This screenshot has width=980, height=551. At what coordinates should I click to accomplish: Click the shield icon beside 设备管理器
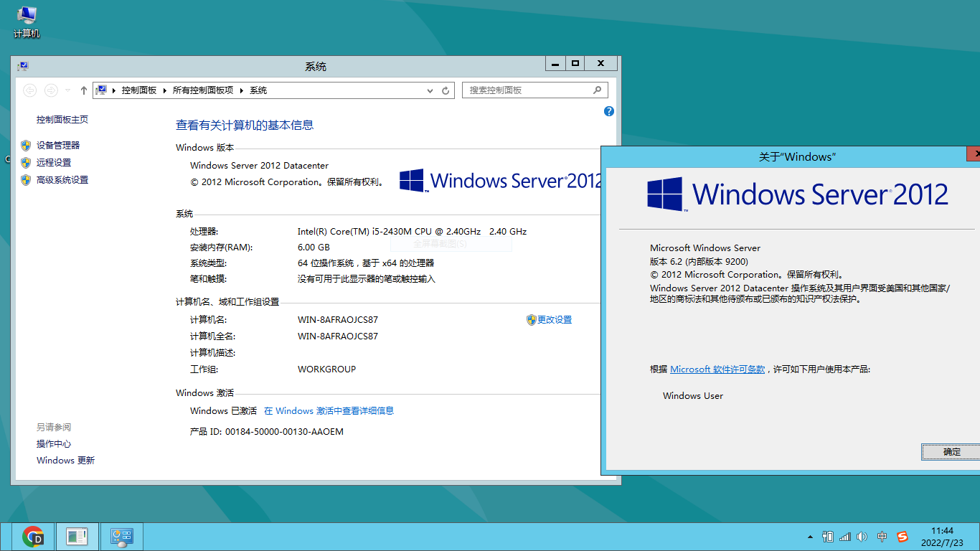[26, 145]
